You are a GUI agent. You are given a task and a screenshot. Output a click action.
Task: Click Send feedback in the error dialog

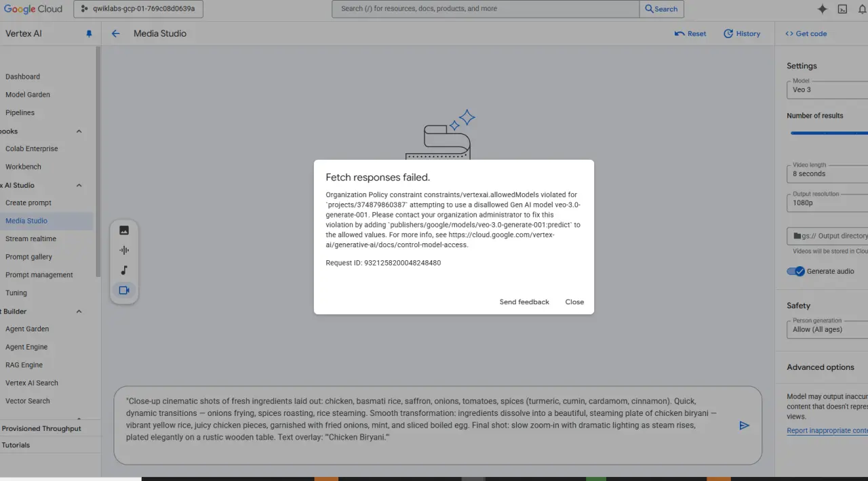pos(524,302)
